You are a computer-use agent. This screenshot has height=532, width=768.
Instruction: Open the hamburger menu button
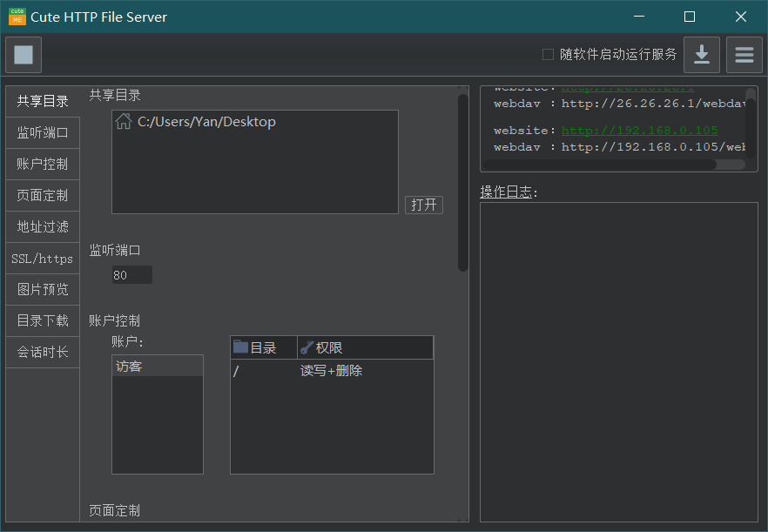(x=744, y=55)
